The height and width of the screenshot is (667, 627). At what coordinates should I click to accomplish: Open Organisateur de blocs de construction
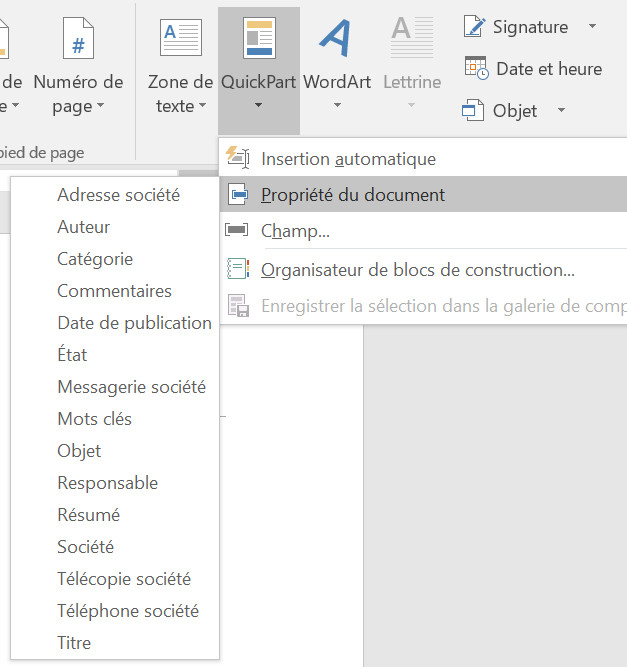(x=417, y=270)
